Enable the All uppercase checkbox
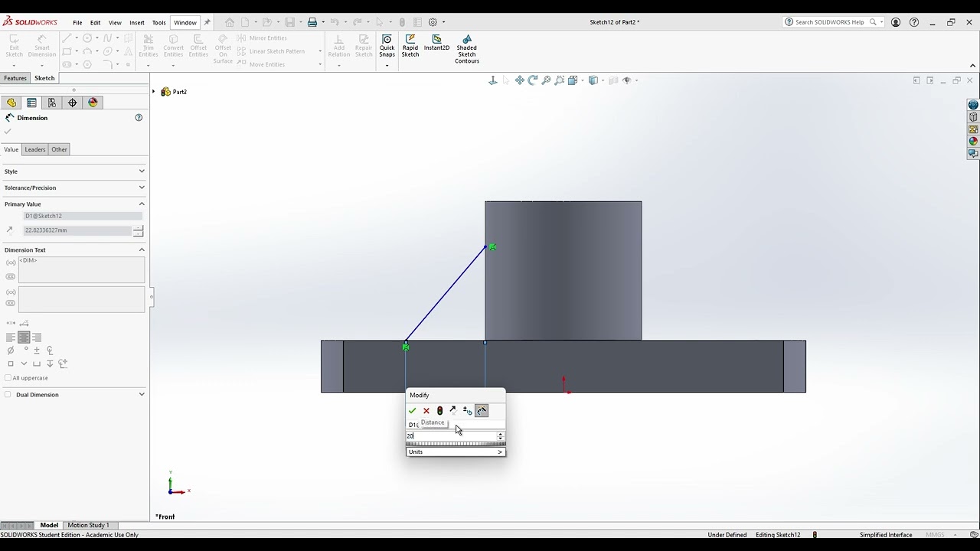 click(8, 378)
